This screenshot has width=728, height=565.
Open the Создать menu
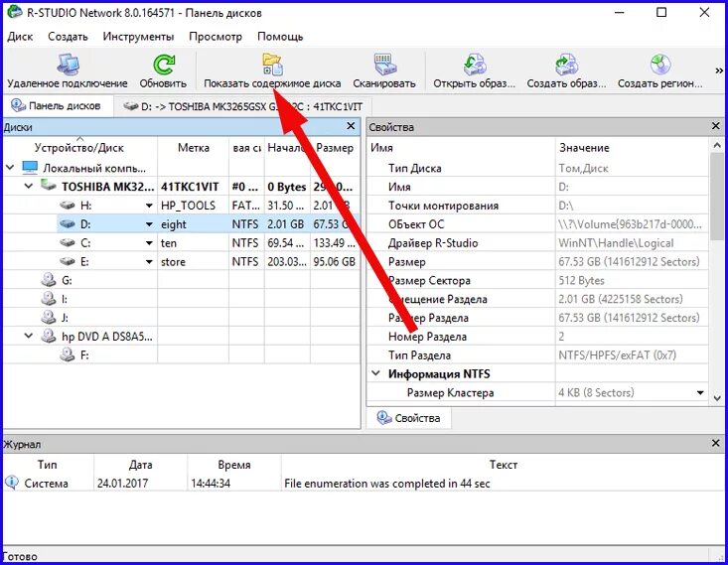68,36
